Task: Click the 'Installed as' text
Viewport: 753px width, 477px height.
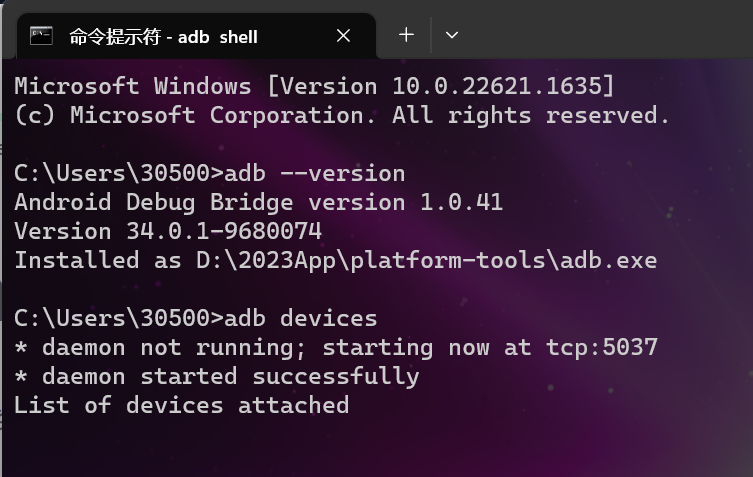Action: [x=98, y=260]
